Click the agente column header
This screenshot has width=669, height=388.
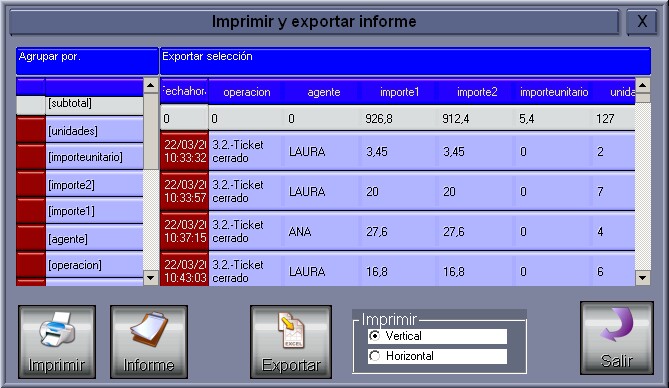tap(324, 92)
